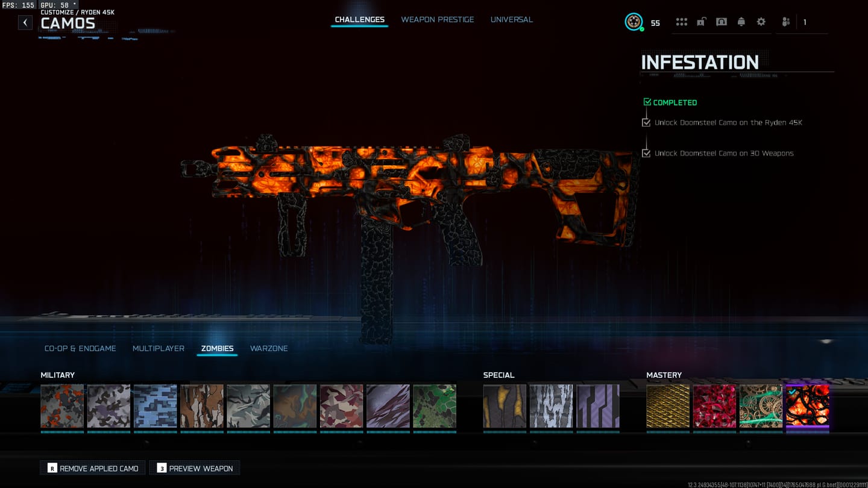Open the player rank emblem profile

[x=634, y=22]
